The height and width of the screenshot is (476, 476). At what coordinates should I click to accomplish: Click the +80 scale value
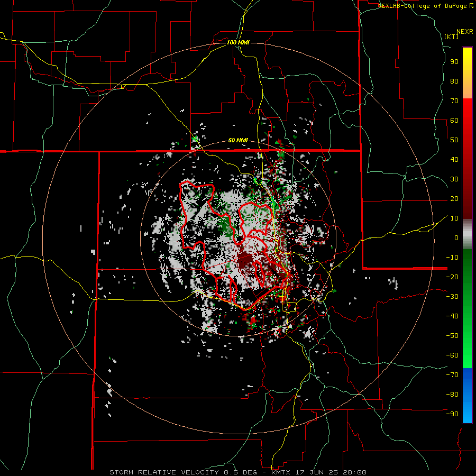point(454,81)
